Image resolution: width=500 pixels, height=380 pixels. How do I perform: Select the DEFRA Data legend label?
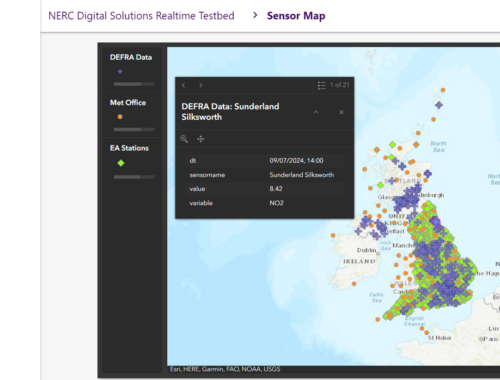point(131,57)
